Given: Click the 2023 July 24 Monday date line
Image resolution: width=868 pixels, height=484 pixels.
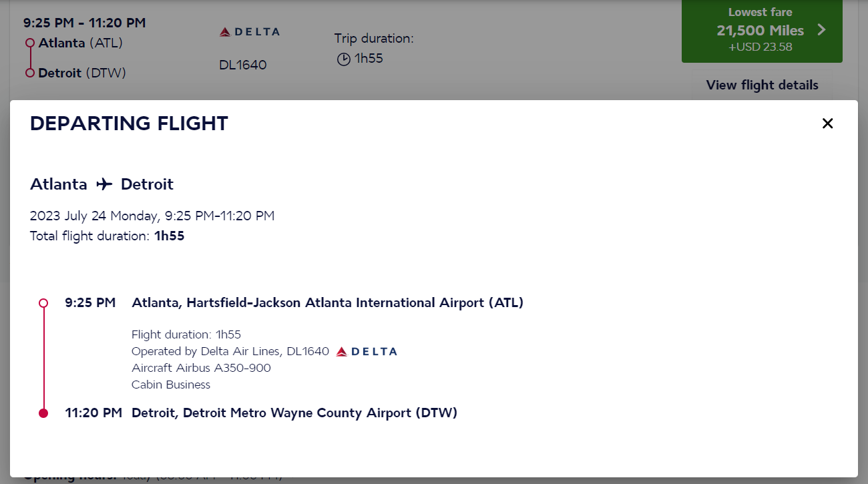Looking at the screenshot, I should [152, 215].
